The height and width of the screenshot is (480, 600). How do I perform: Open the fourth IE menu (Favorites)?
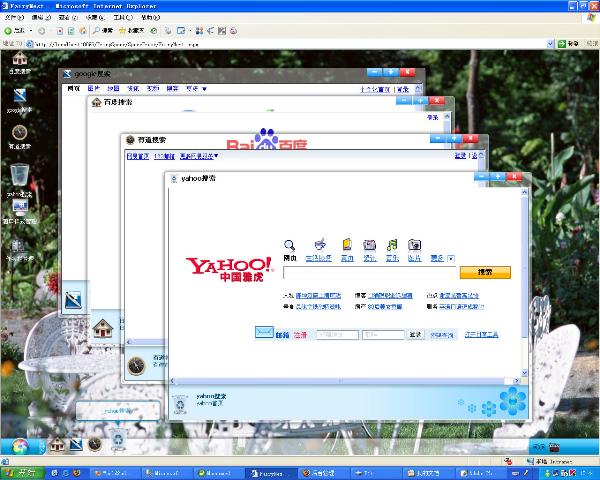click(x=95, y=18)
